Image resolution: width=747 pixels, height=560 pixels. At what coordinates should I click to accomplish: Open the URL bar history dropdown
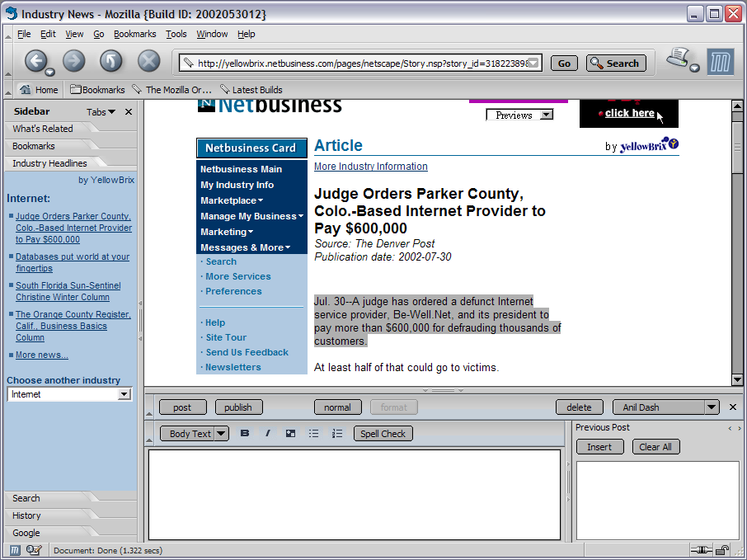tap(533, 63)
